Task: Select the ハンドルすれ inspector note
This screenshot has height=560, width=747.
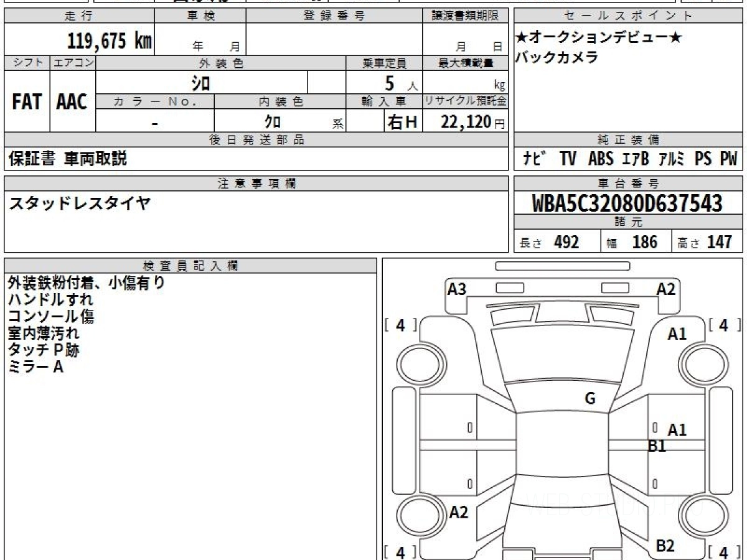Action: 50,300
